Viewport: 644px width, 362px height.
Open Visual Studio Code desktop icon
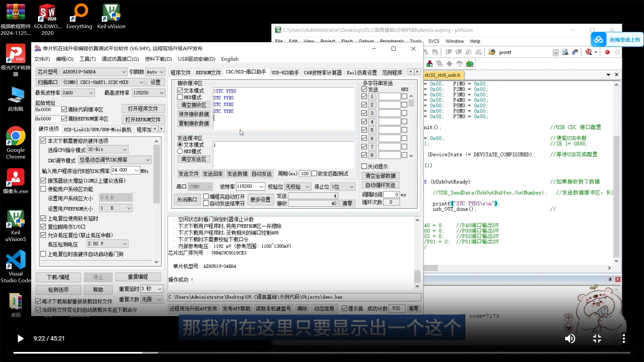(x=15, y=266)
